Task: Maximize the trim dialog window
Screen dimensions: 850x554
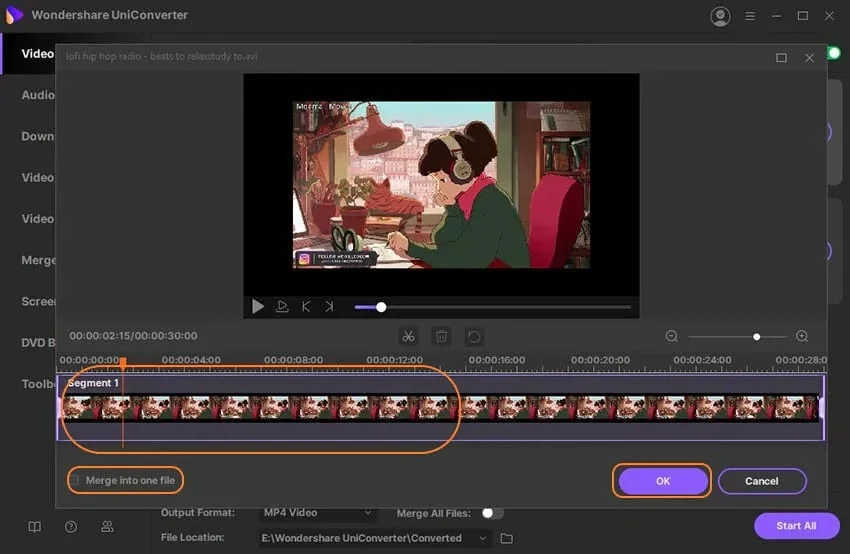Action: click(781, 57)
